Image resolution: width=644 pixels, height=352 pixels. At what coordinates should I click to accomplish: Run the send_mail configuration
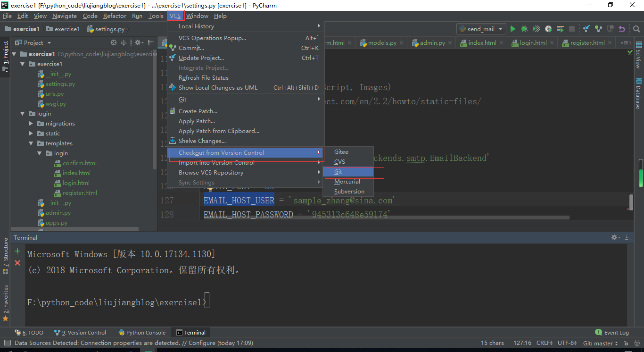point(513,29)
